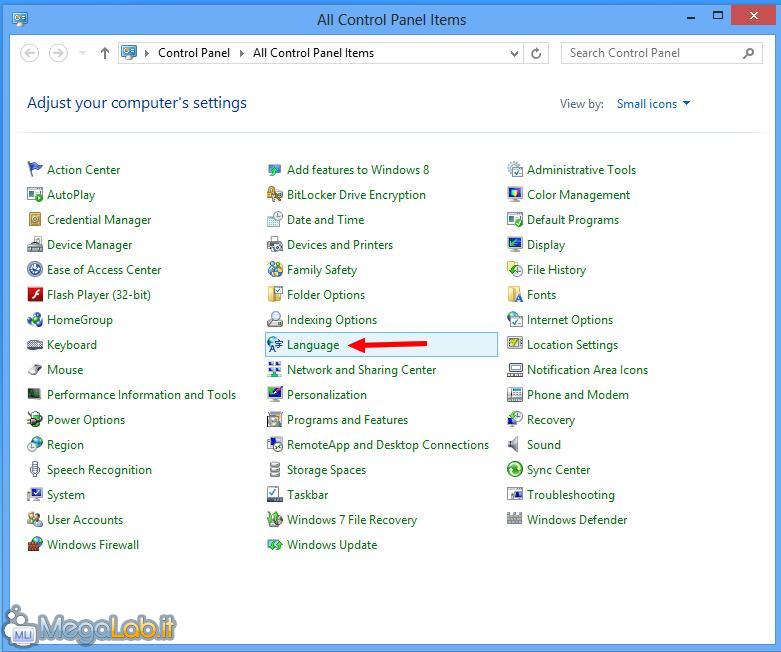Screen dimensions: 781x652
Task: Click the Speech Recognition microphone icon
Action: point(35,469)
